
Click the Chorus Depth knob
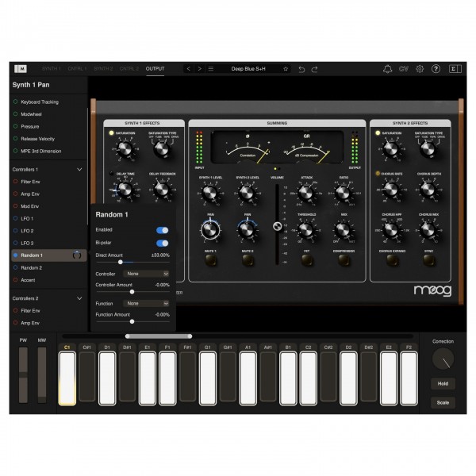[x=428, y=190]
